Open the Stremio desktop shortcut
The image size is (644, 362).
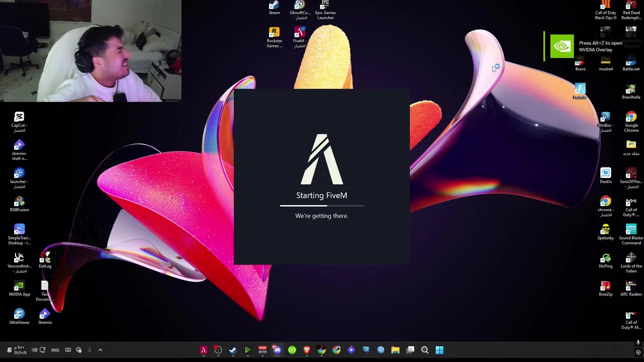coord(45,317)
